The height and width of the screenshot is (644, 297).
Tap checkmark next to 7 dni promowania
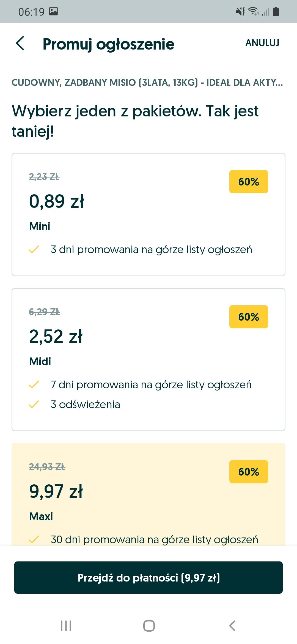click(x=34, y=384)
